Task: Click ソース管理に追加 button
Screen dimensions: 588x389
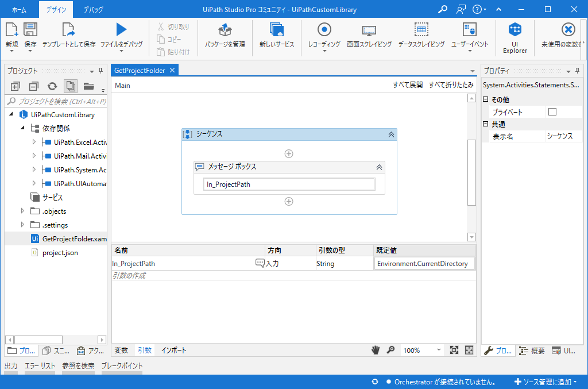Action: (x=546, y=382)
